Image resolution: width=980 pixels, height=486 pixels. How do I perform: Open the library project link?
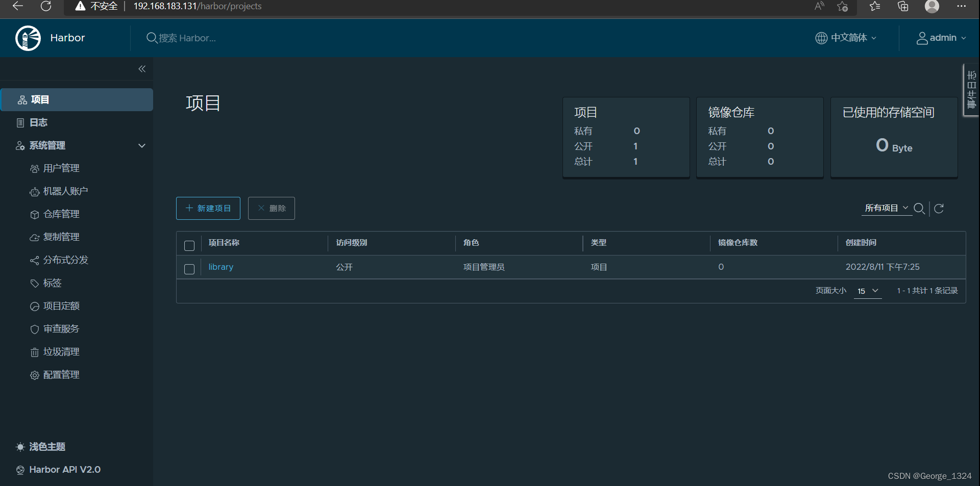[220, 267]
